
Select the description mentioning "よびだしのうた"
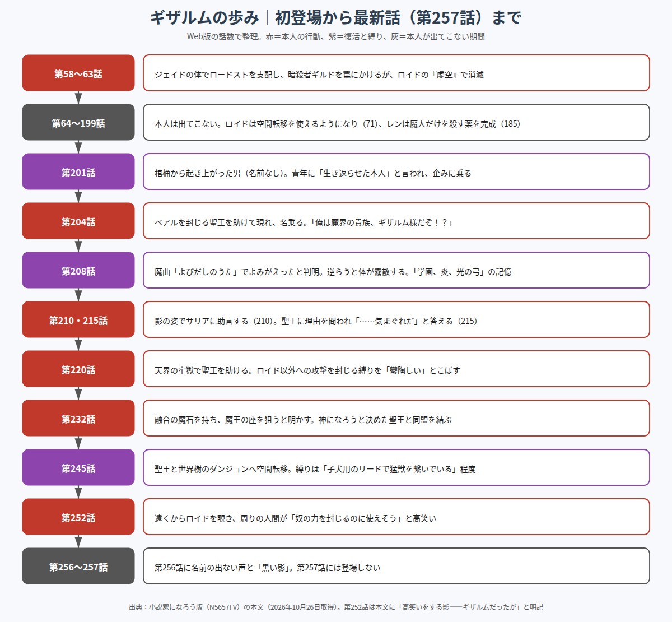[x=396, y=270]
